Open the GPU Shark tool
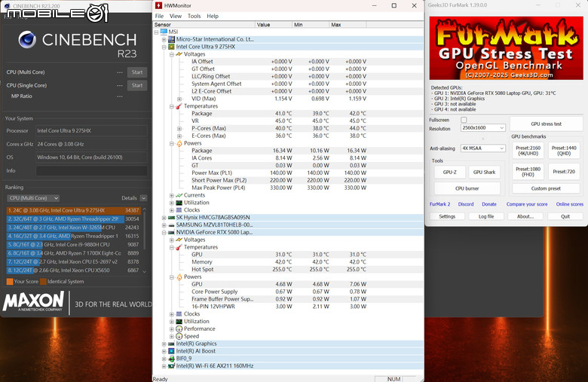Viewport: 588px width, 382px height. pyautogui.click(x=484, y=172)
